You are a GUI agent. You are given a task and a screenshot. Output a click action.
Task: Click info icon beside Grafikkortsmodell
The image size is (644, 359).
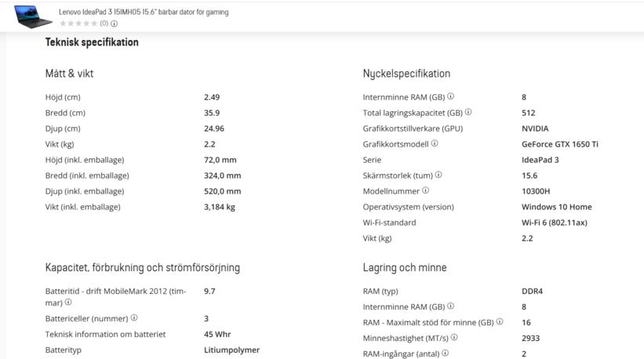(435, 143)
